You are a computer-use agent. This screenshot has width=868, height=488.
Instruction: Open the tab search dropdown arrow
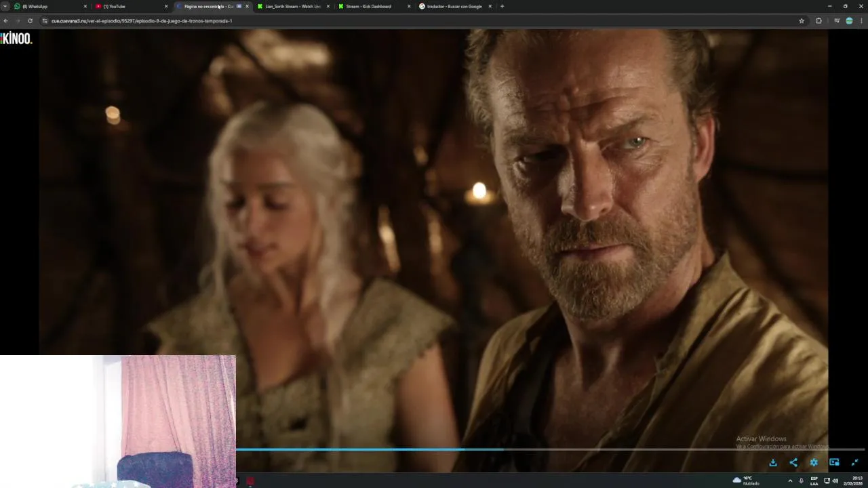point(5,6)
